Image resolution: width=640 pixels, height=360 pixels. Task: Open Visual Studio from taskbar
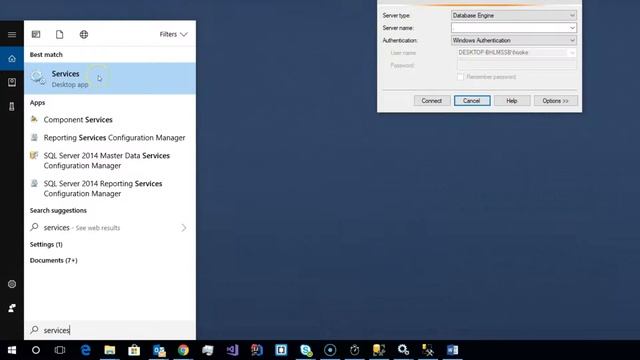(232, 350)
